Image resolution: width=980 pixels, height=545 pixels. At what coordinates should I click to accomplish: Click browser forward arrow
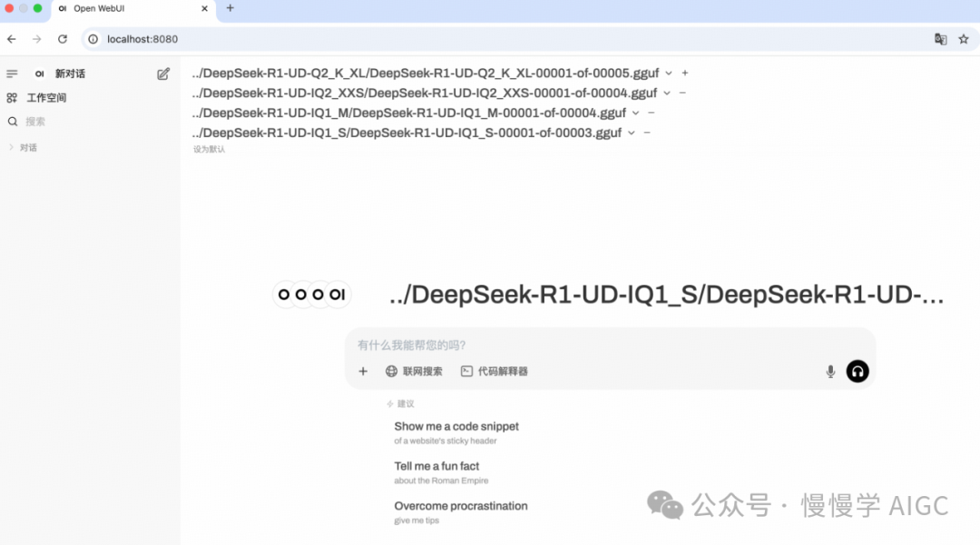pyautogui.click(x=37, y=39)
